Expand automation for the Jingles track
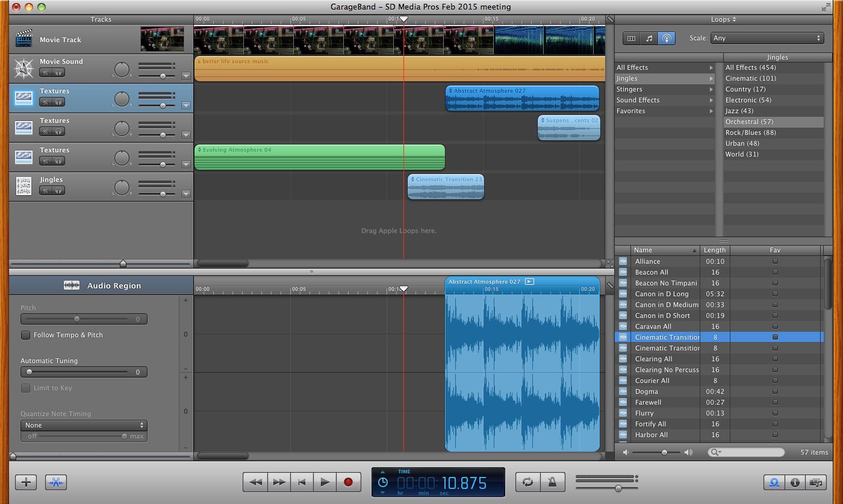Image resolution: width=843 pixels, height=504 pixels. [186, 194]
